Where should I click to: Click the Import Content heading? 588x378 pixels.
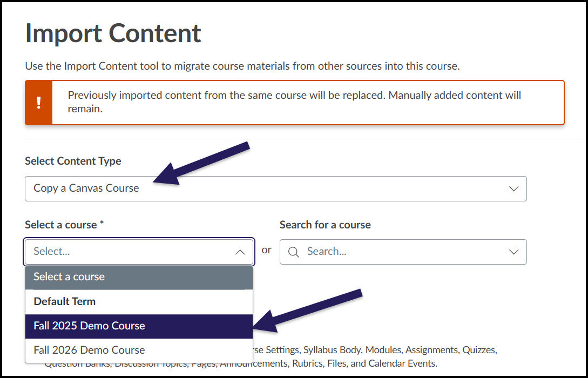[x=113, y=33]
